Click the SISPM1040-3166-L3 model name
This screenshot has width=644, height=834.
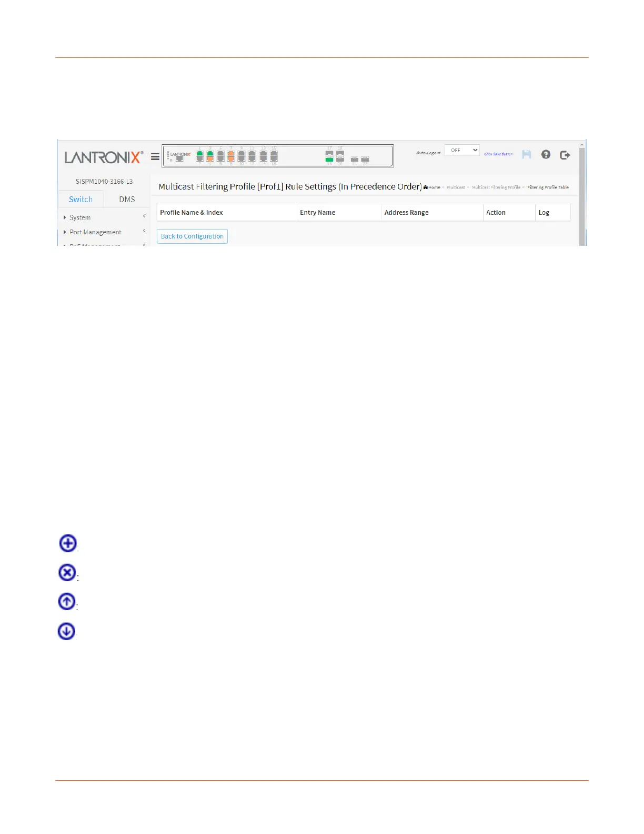tap(104, 182)
